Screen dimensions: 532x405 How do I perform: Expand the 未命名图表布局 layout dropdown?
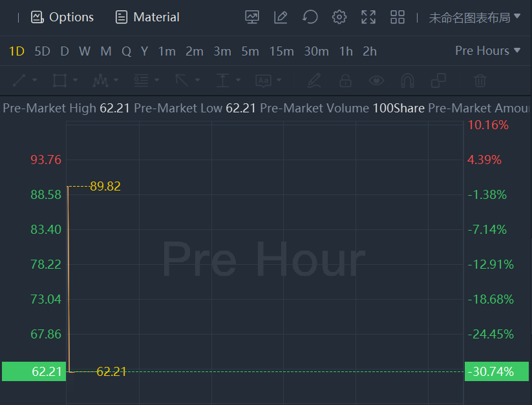[x=474, y=17]
